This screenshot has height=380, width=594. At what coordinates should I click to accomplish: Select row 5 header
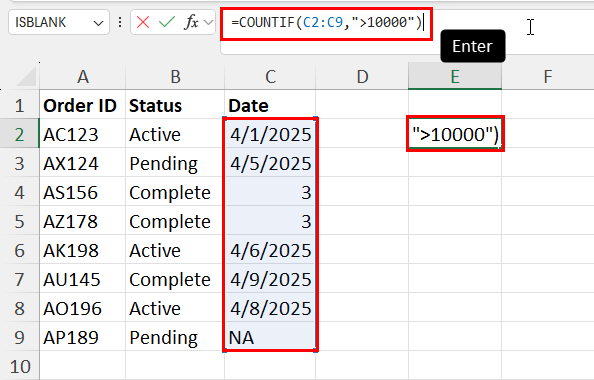20,221
